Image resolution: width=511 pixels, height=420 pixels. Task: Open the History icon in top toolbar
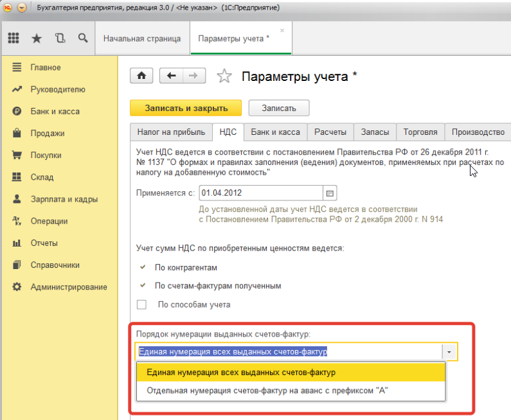(60, 38)
